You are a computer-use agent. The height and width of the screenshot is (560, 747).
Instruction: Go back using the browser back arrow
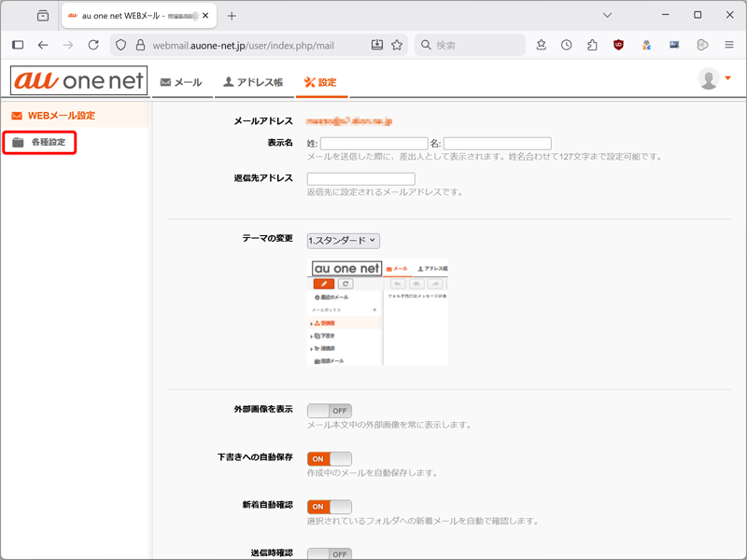point(43,45)
